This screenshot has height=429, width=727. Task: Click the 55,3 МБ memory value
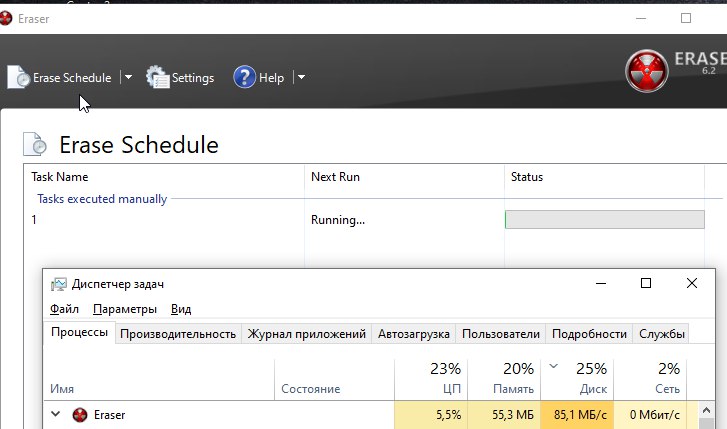pos(513,415)
